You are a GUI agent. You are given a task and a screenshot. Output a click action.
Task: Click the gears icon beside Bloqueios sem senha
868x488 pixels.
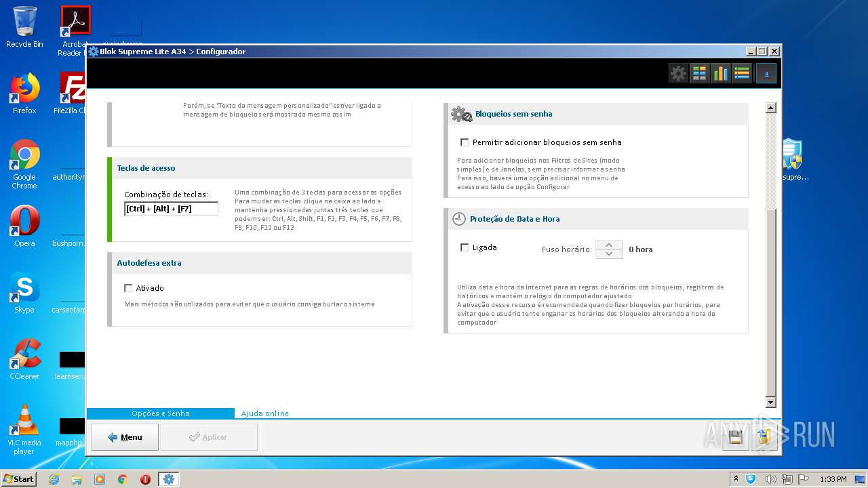[x=462, y=114]
